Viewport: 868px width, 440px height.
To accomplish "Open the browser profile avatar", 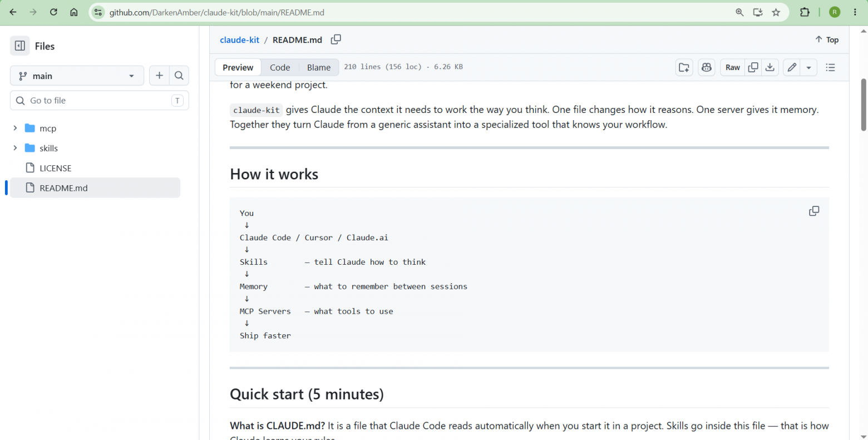I will pyautogui.click(x=835, y=12).
